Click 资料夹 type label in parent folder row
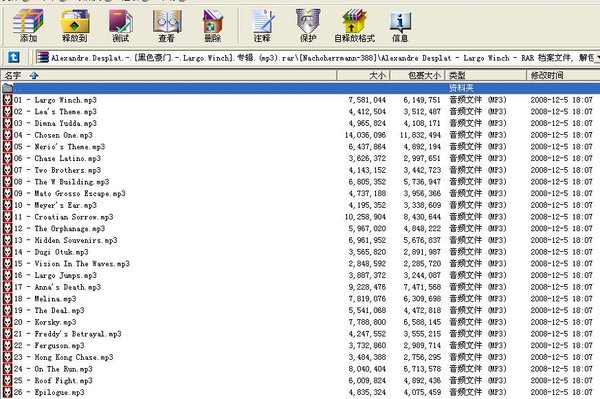 click(x=461, y=88)
